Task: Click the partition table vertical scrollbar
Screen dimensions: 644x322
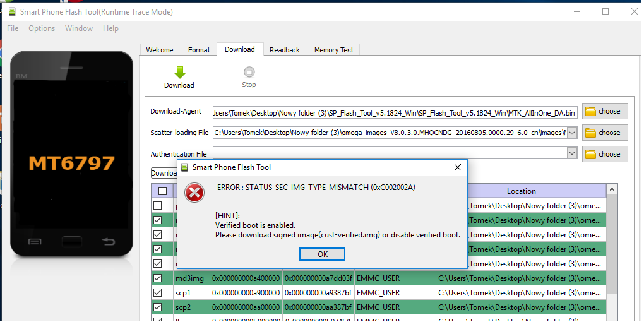Action: coord(612,253)
